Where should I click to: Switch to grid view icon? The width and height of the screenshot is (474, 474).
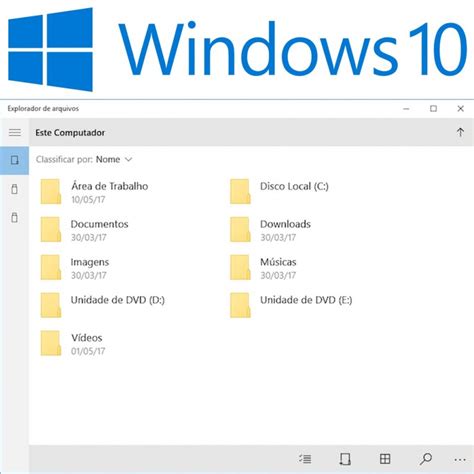[x=385, y=459]
